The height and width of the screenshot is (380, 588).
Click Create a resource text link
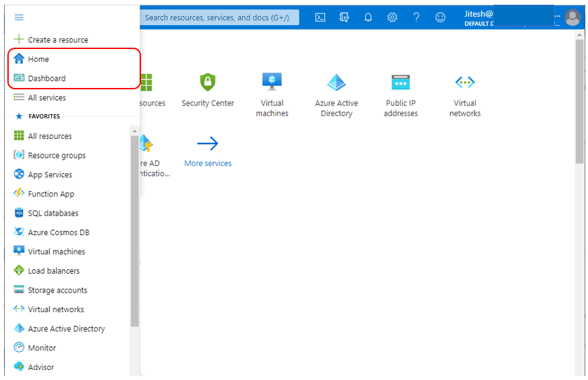[58, 40]
